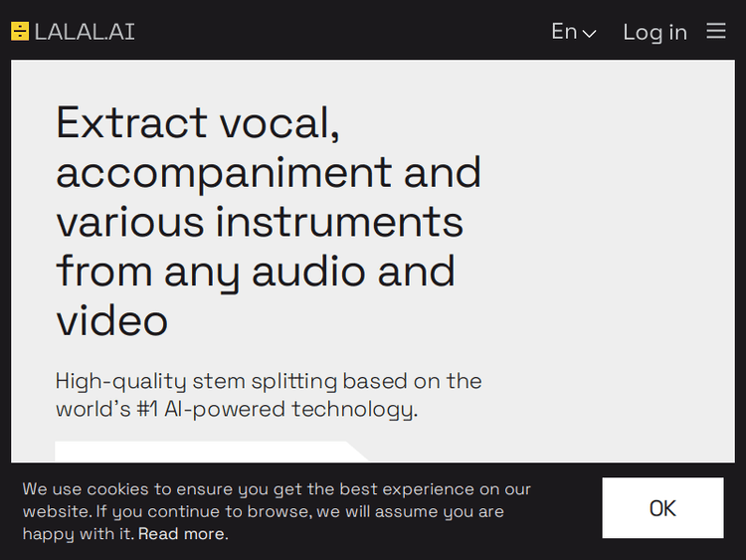746x560 pixels.
Task: Click the Log in link
Action: 654,32
